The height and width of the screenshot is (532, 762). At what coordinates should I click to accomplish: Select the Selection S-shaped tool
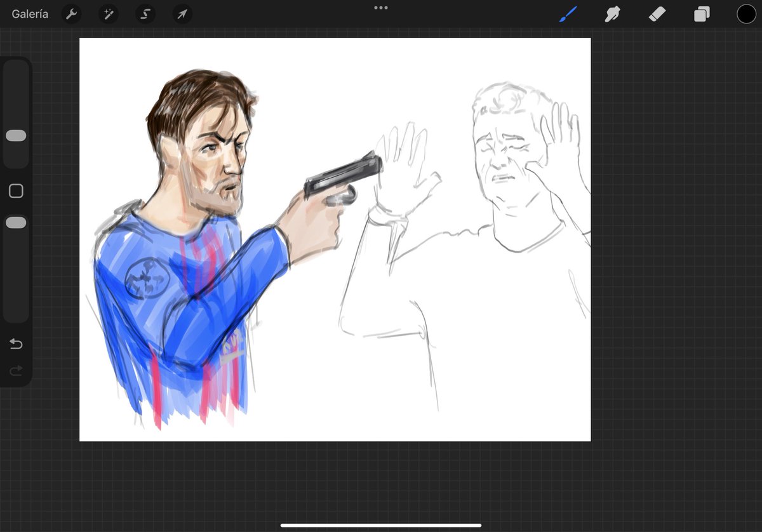(145, 14)
